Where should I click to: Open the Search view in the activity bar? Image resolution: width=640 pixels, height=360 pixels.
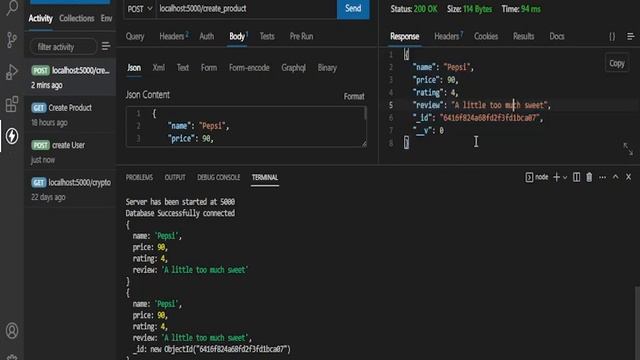(12, 7)
